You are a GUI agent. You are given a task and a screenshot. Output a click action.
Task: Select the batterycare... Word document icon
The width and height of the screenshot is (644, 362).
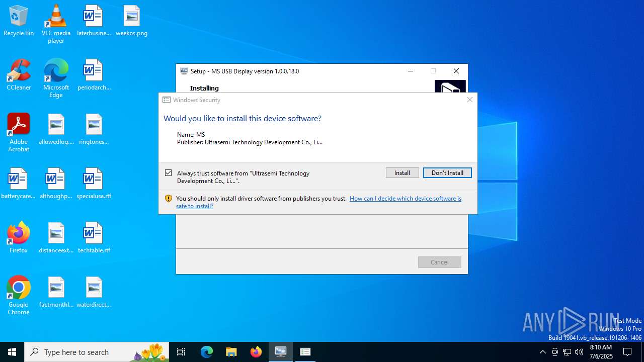[x=18, y=184]
